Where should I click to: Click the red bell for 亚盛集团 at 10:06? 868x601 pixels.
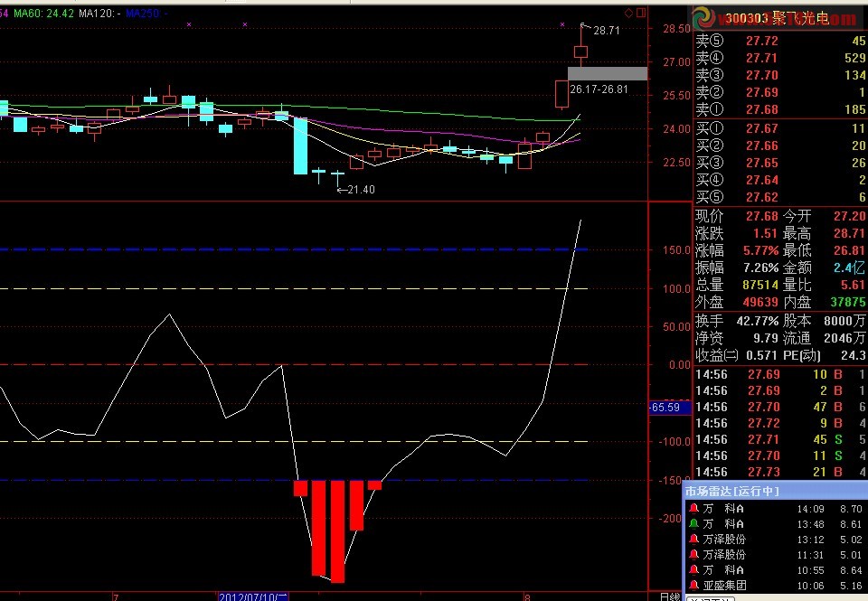click(x=693, y=586)
